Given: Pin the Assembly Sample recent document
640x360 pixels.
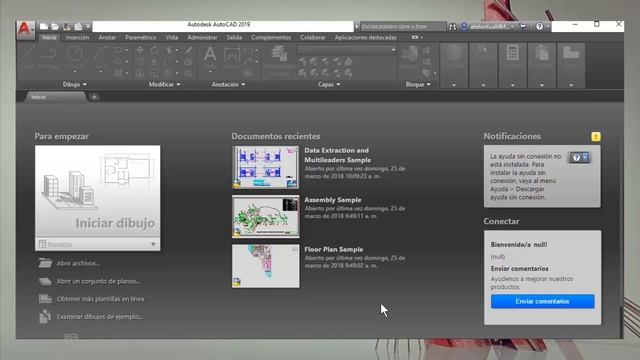Looking at the screenshot, I should point(295,200).
